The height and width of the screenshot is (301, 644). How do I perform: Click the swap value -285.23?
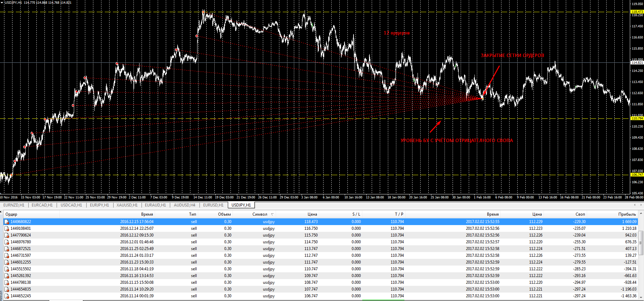(x=579, y=269)
